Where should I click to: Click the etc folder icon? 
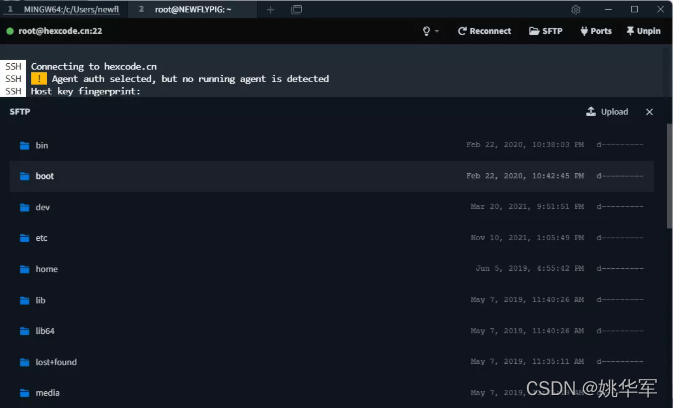[x=24, y=238]
